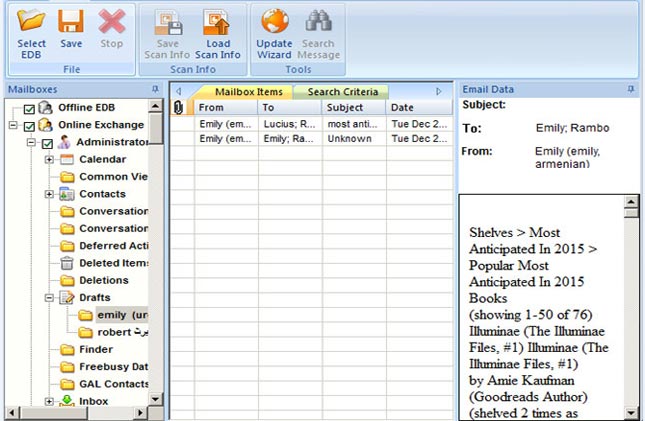Sort by the From column header
This screenshot has height=421, width=645.
click(225, 107)
